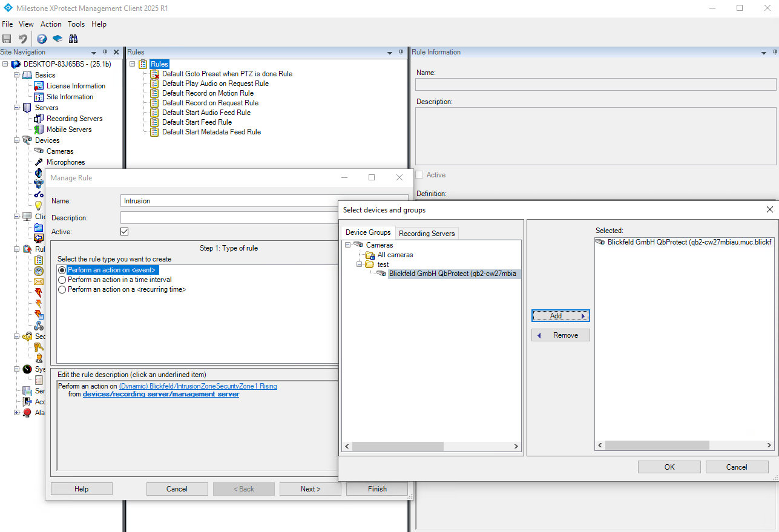Click the rule Description input field
The width and height of the screenshot is (779, 532).
[229, 217]
